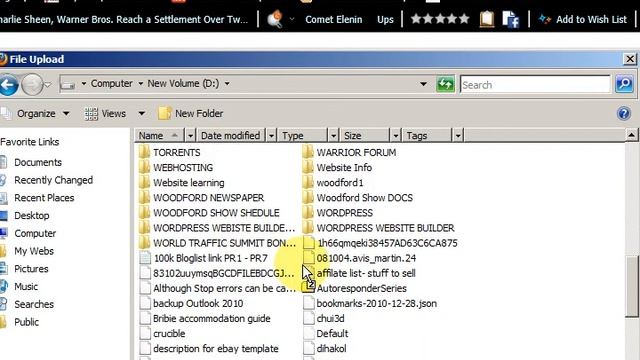Select the WEBHOSTING folder
640x360 pixels.
click(176, 167)
